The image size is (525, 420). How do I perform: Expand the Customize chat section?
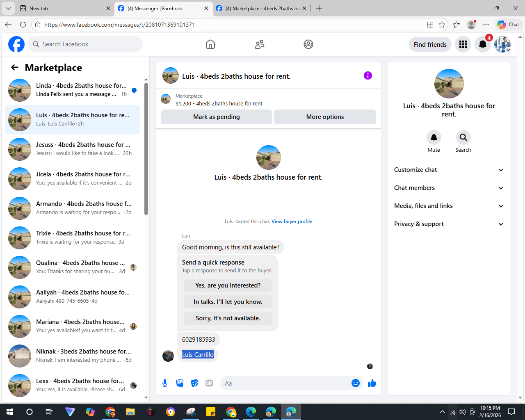(x=449, y=170)
